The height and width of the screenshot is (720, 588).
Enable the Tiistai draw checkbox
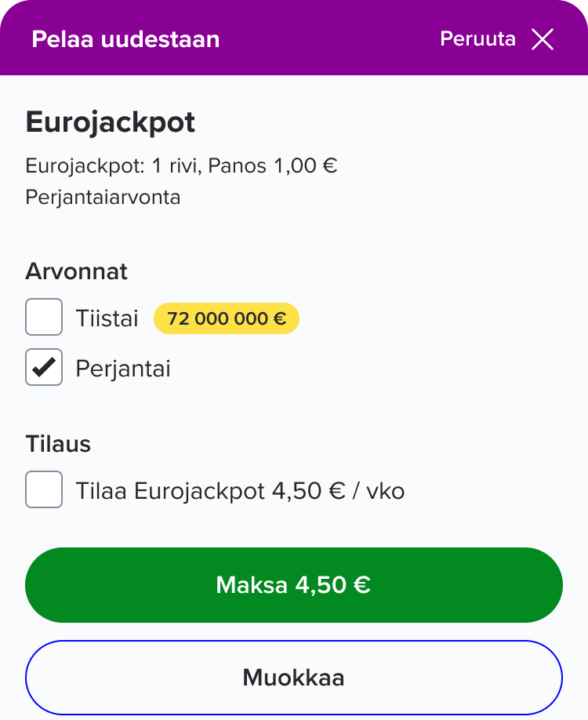(x=44, y=318)
